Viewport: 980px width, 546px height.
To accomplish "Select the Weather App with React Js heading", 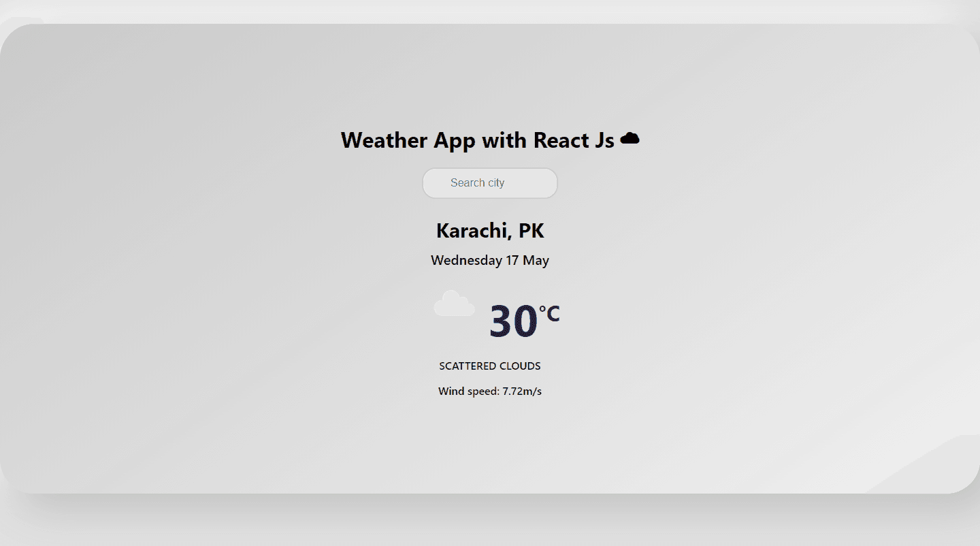I will click(x=490, y=140).
